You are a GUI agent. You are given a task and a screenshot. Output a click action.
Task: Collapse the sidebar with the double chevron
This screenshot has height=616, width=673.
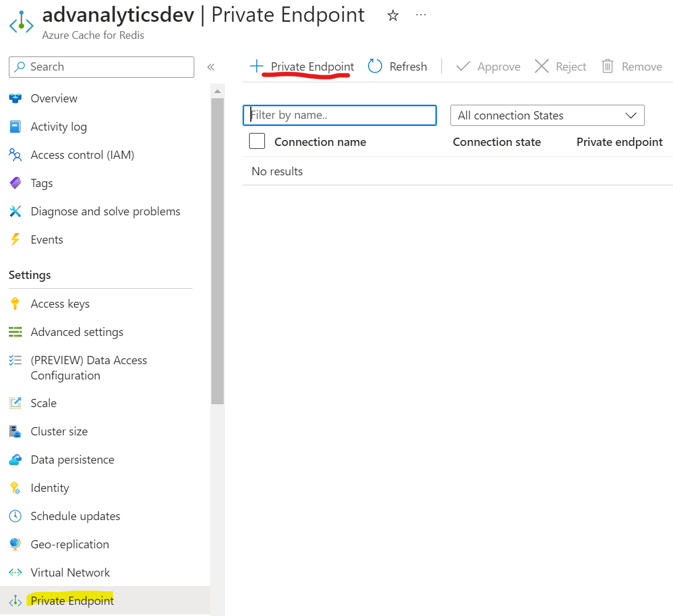coord(211,67)
